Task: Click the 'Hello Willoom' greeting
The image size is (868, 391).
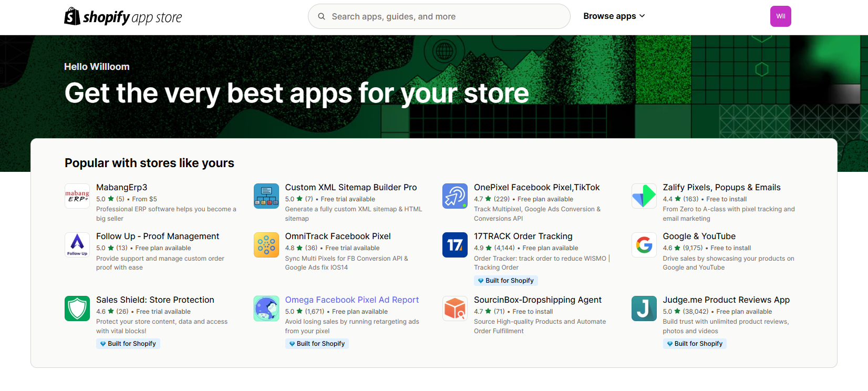Action: pos(97,67)
